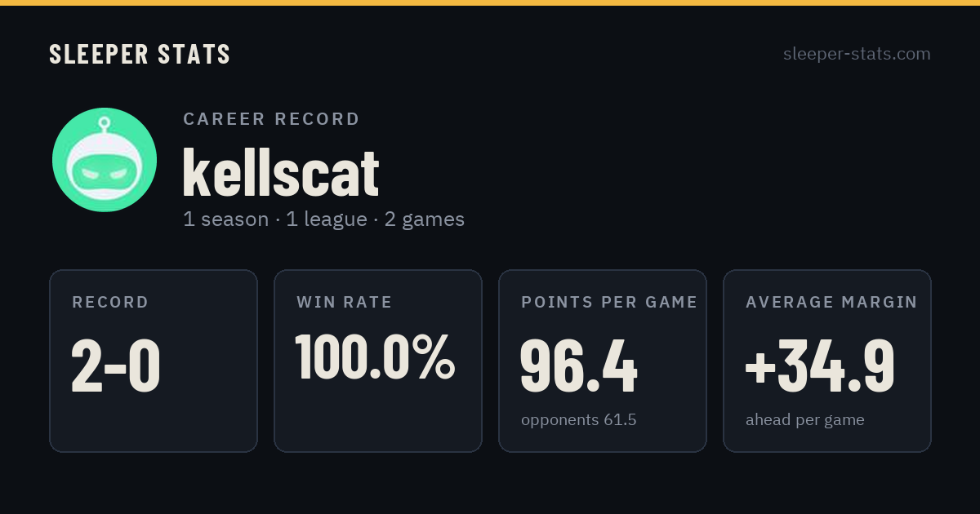Open the Win Rate stat card

click(378, 361)
